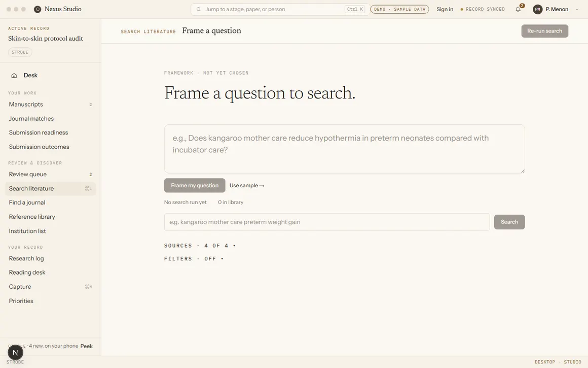
Task: Click Peek in the sidebar footer
Action: point(86,346)
